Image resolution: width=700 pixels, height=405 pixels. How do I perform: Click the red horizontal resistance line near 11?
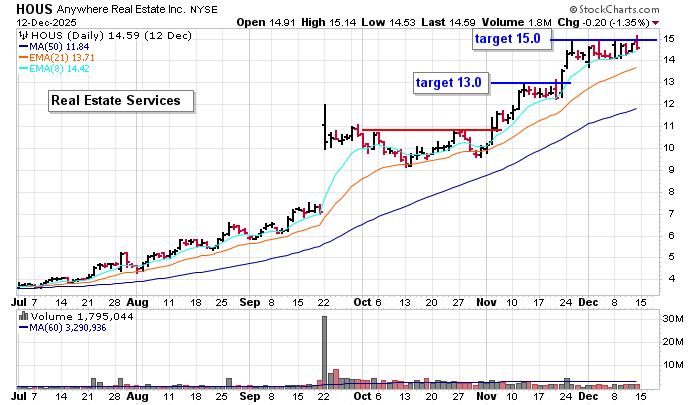[x=430, y=130]
